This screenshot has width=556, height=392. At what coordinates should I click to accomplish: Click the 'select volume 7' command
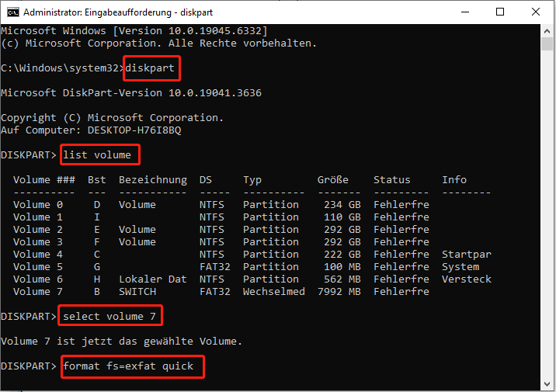(x=109, y=317)
